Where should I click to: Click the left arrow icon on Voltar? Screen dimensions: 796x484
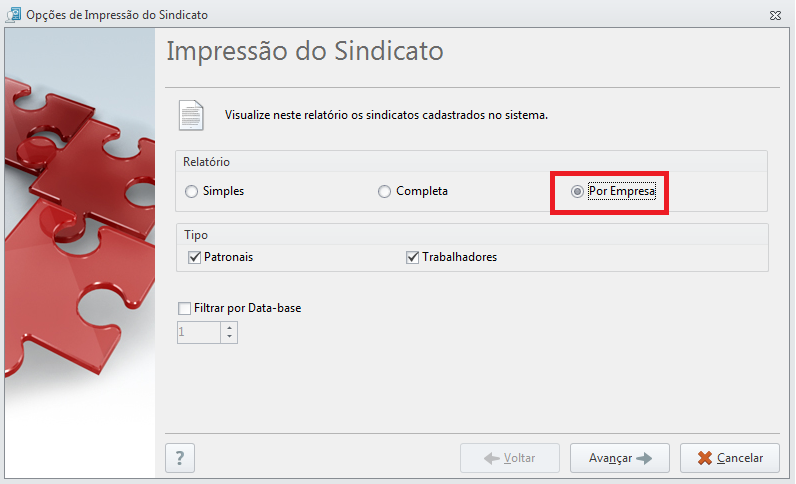(491, 459)
